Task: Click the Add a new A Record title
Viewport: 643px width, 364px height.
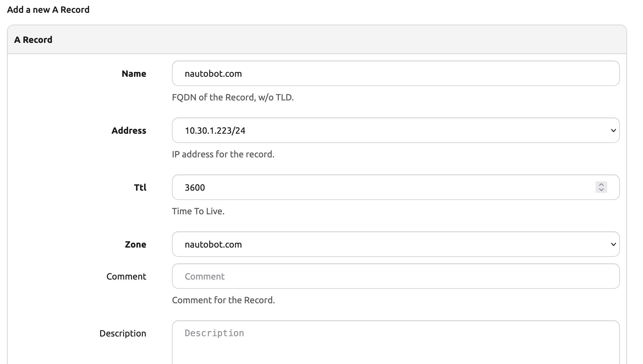Action: [x=48, y=10]
